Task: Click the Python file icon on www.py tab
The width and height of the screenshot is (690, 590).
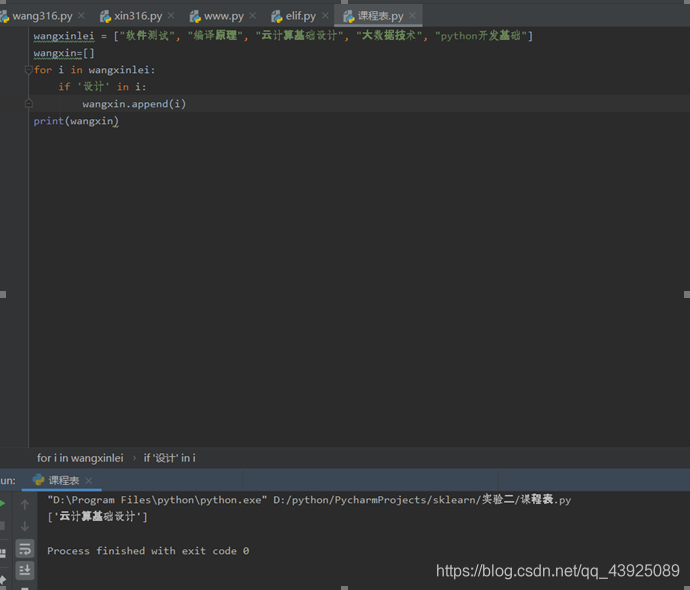Action: [195, 17]
